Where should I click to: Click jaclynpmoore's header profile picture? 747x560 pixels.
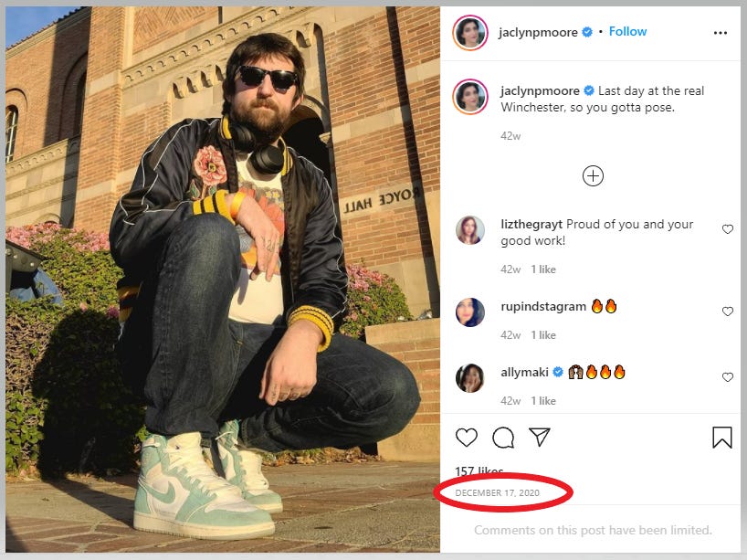click(x=470, y=33)
